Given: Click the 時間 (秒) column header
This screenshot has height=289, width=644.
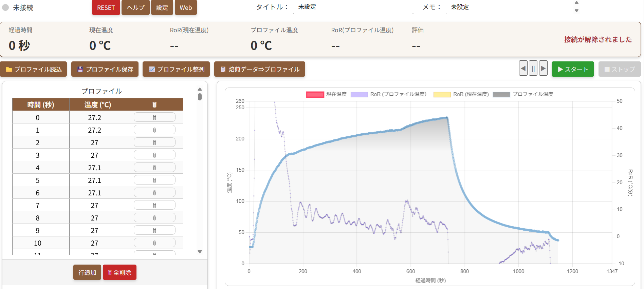Looking at the screenshot, I should coord(41,104).
